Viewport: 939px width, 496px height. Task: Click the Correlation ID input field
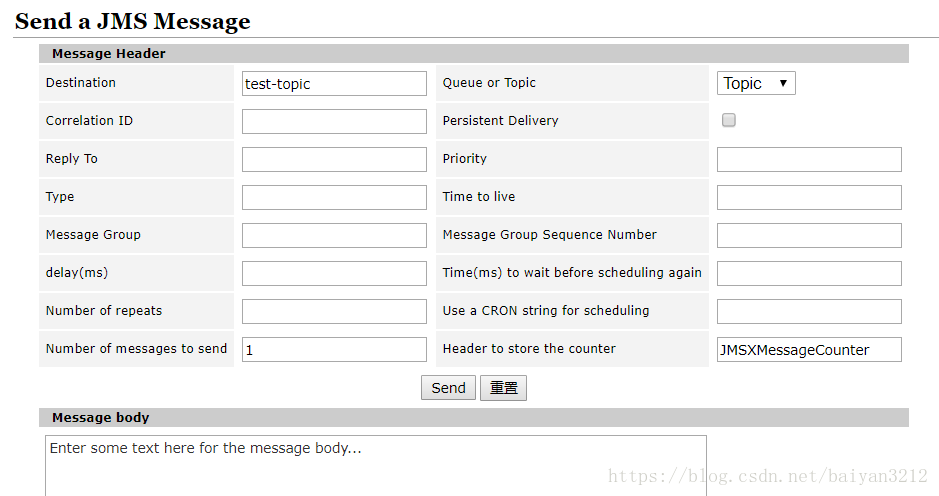point(334,122)
